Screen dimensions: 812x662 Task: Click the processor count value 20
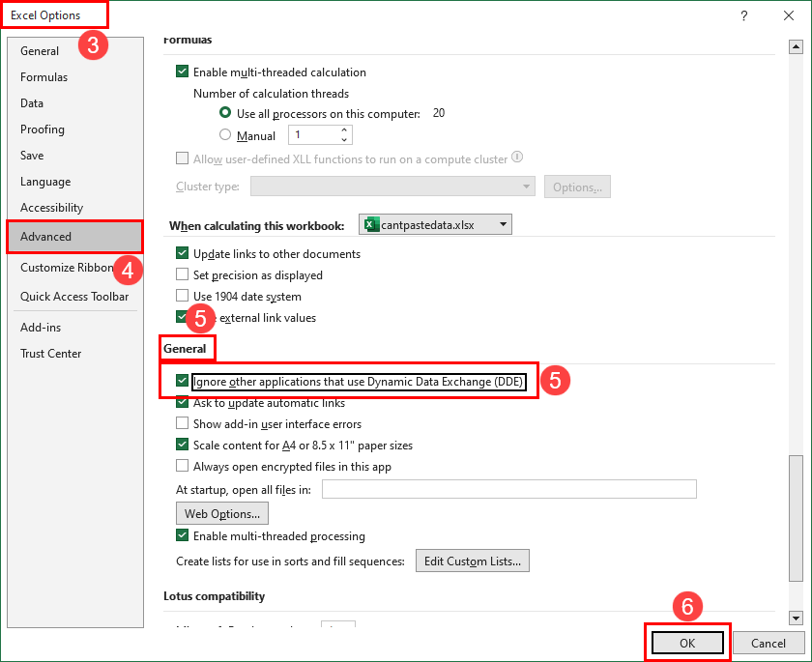coord(439,113)
